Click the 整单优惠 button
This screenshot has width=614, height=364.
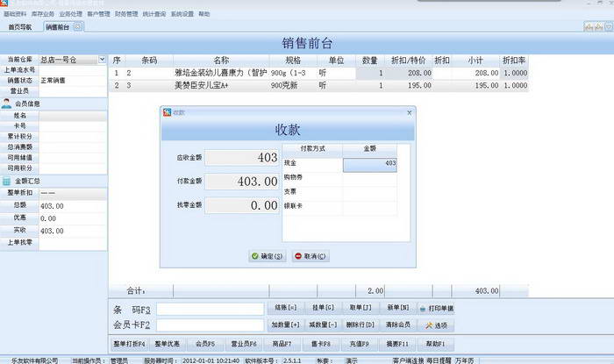(168, 344)
